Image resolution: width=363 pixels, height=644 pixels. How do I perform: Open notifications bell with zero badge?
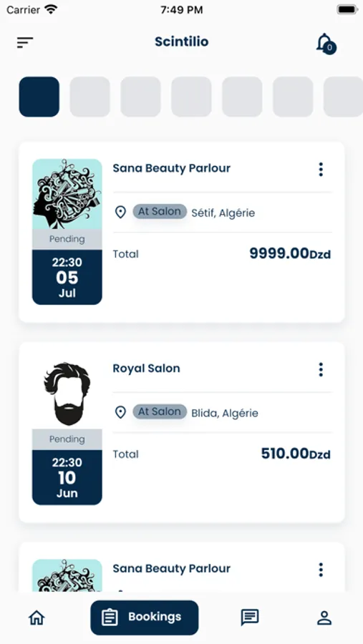pos(326,44)
